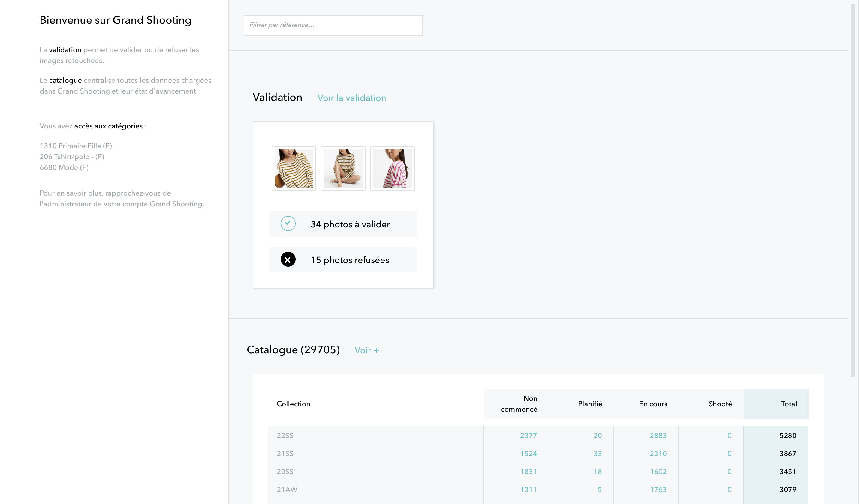Open first striped sweater thumbnail
Screen dimensions: 859x504
[x=294, y=168]
